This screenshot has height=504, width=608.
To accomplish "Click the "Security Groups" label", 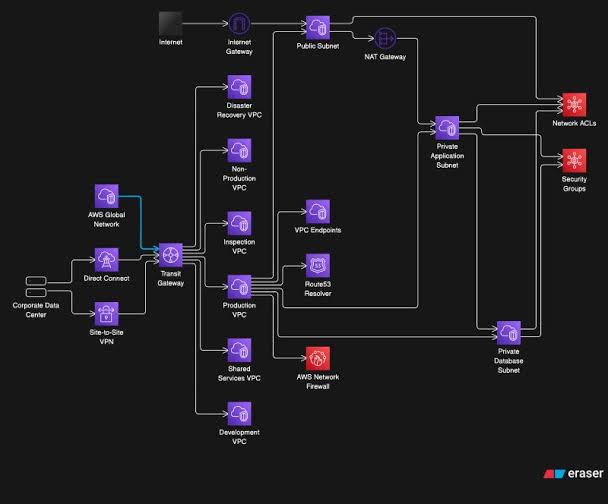I will click(x=574, y=184).
